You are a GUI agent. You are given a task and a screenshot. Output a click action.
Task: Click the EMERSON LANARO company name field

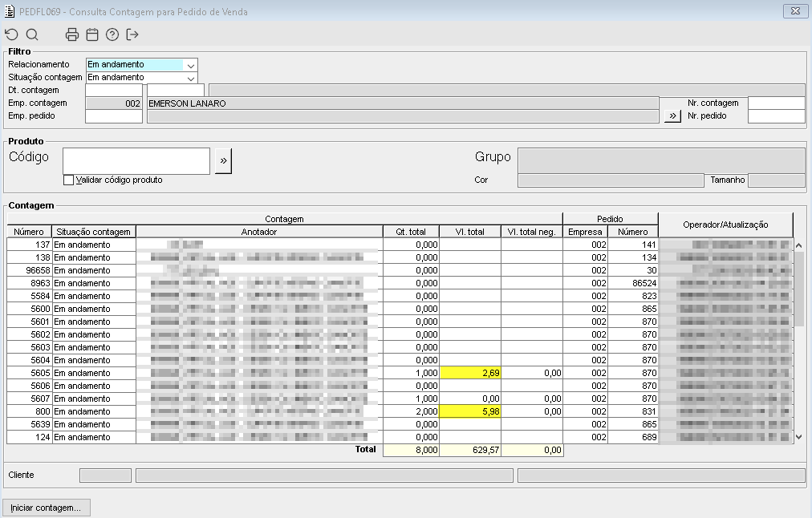coord(403,103)
